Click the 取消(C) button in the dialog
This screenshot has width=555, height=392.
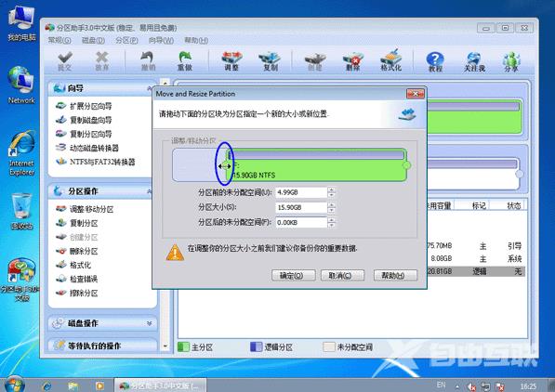[x=342, y=275]
